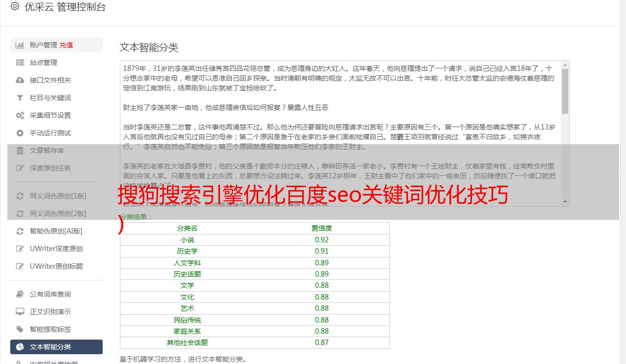The height and width of the screenshot is (364, 626).
Task: Select the 其他社会话题 category cell
Action: [x=187, y=343]
